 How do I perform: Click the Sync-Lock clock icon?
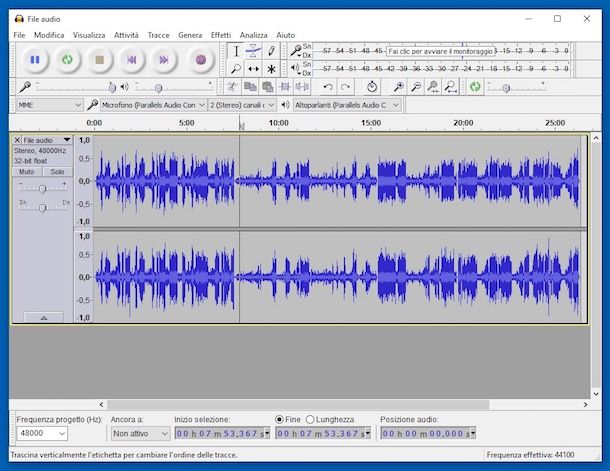tap(372, 87)
